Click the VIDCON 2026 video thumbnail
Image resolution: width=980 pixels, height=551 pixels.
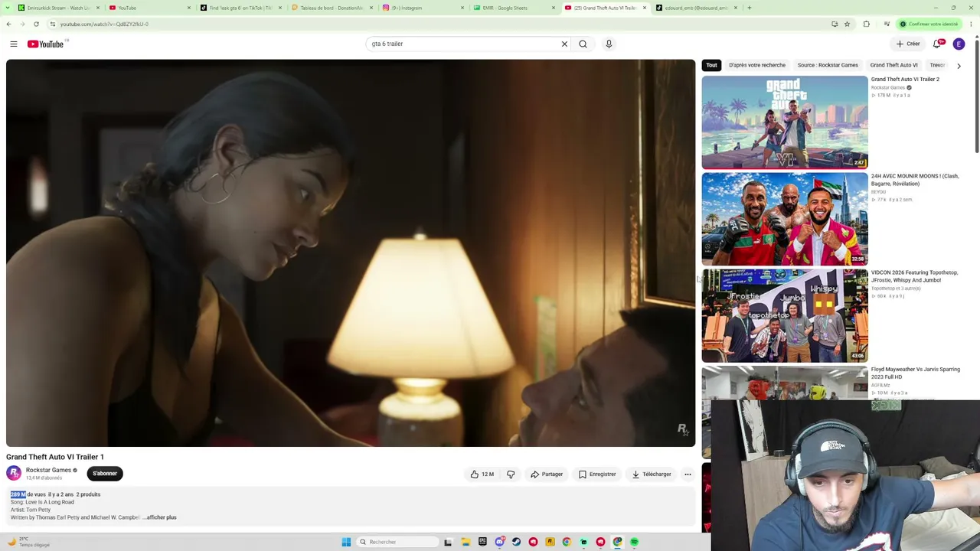[785, 315]
